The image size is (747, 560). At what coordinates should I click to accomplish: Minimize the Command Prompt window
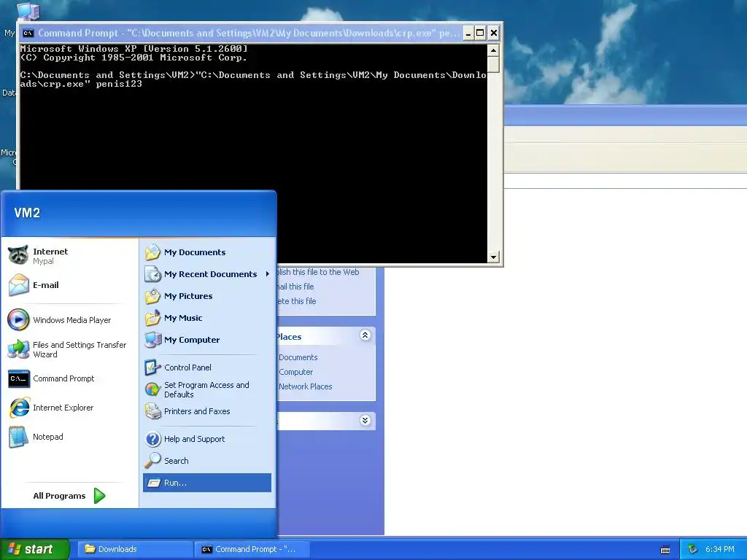point(468,34)
